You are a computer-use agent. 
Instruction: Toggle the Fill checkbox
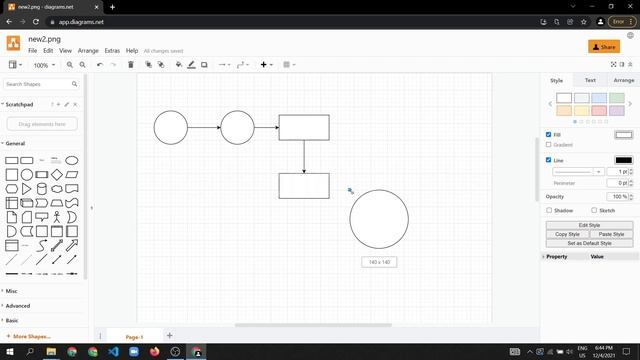tap(548, 134)
